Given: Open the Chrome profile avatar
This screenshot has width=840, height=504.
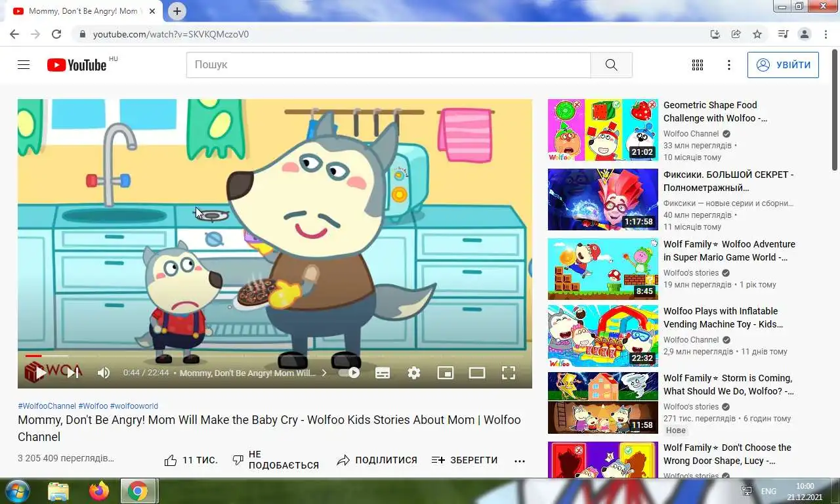Looking at the screenshot, I should pos(804,34).
